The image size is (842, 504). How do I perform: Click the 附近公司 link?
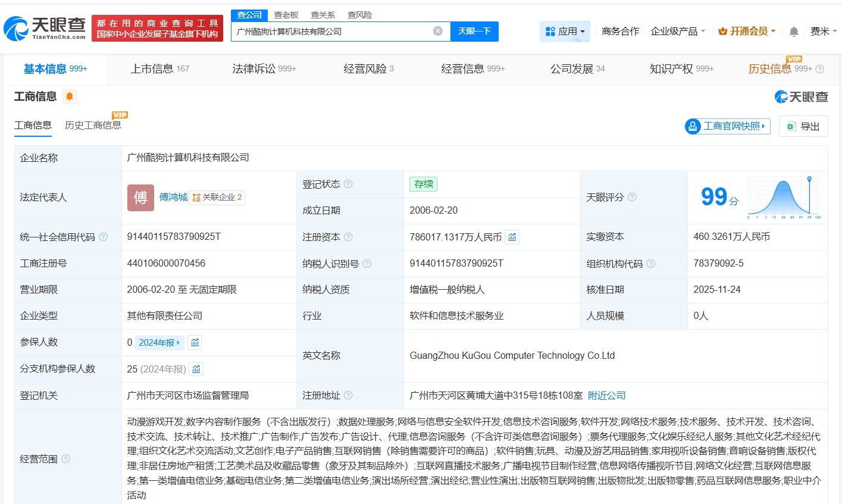point(606,395)
